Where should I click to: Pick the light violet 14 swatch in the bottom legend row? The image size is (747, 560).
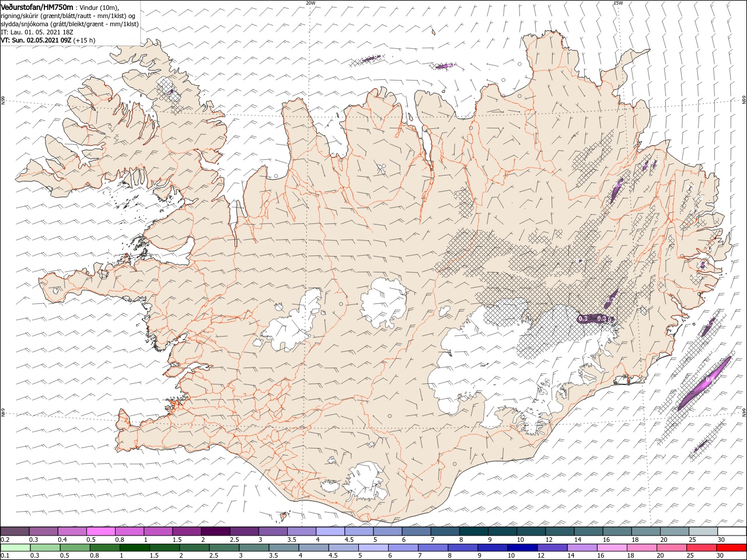click(582, 548)
